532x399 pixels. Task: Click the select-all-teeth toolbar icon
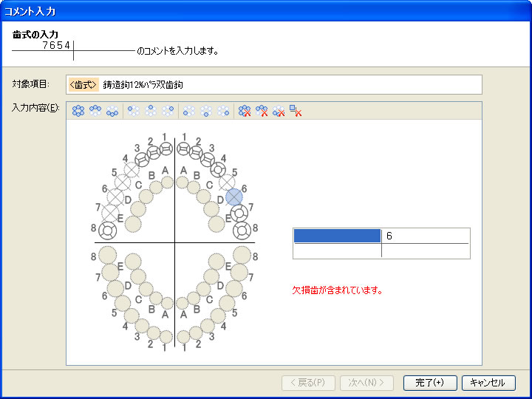point(78,111)
